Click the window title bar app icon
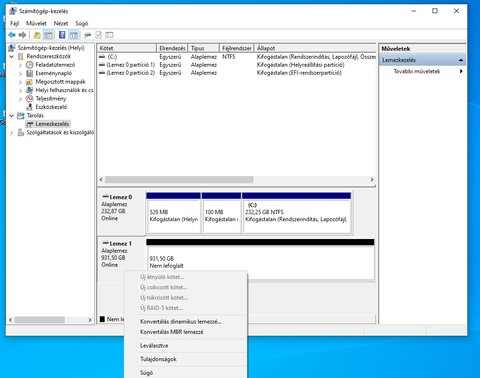Image resolution: width=480 pixels, height=378 pixels. [13, 11]
